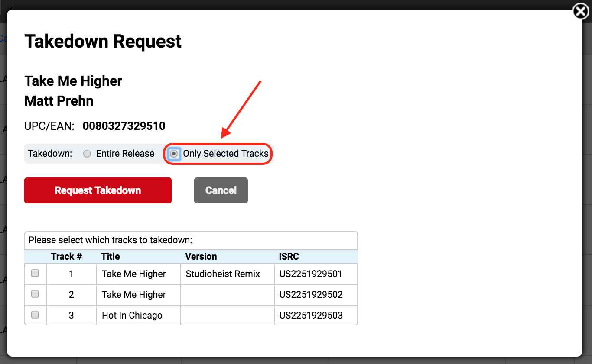The width and height of the screenshot is (592, 364).
Task: Click the Matt Prehn artist name
Action: coord(59,101)
